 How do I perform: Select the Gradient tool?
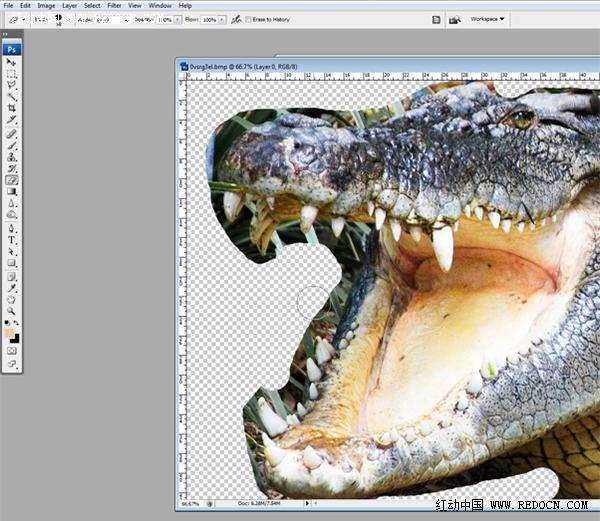tap(12, 191)
